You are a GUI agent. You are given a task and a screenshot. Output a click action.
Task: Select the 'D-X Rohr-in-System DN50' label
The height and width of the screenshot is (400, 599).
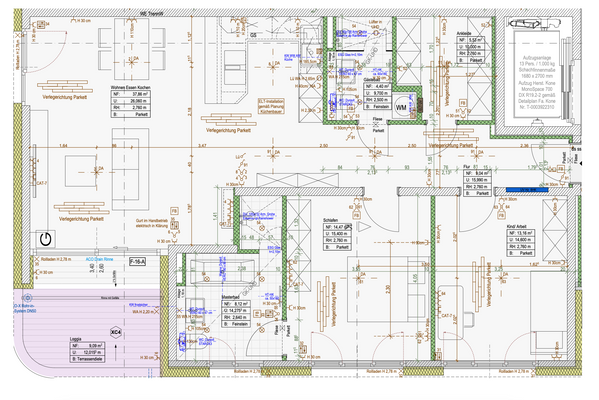[x=25, y=308]
